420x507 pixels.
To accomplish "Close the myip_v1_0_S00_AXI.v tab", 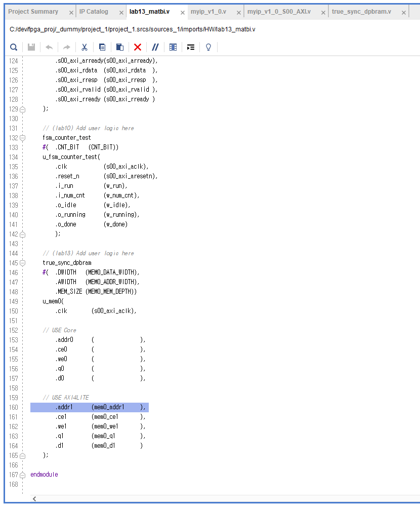I will coord(323,13).
